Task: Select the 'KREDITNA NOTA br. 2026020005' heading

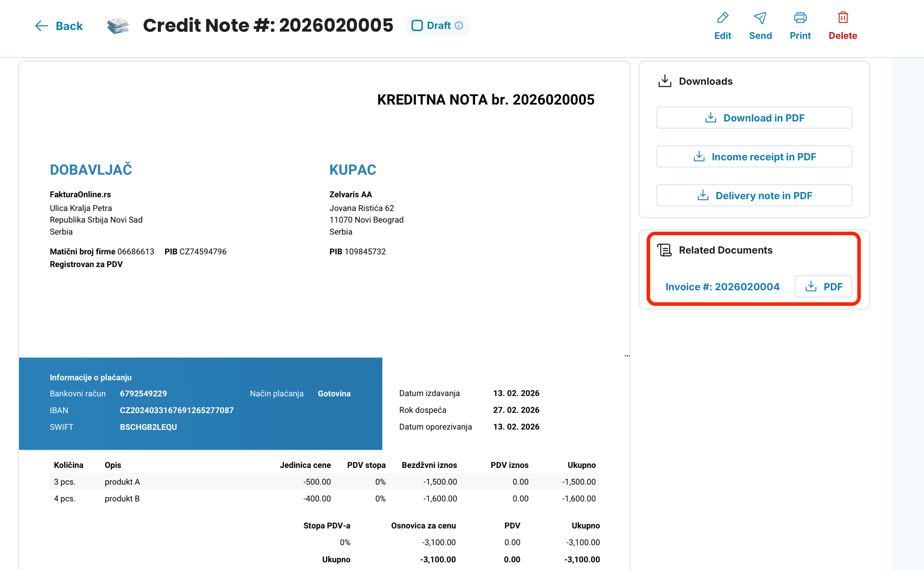Action: 486,100
